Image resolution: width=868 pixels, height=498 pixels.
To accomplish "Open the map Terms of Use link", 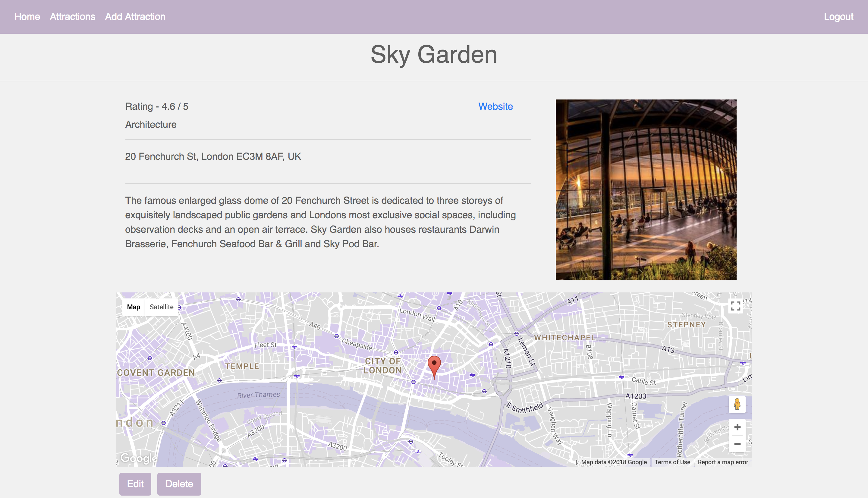I will [672, 462].
